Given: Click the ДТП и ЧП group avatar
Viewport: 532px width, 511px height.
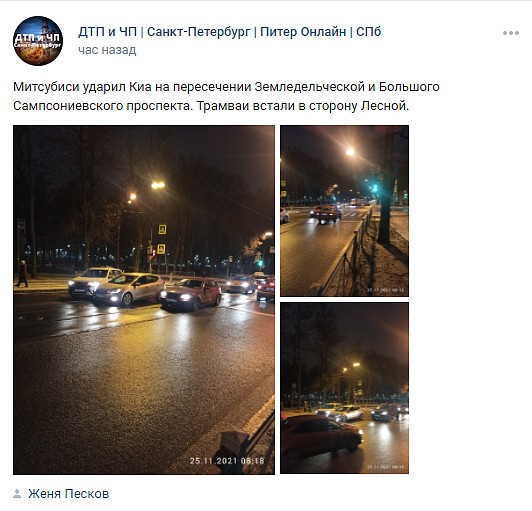Looking at the screenshot, I should tap(38, 41).
